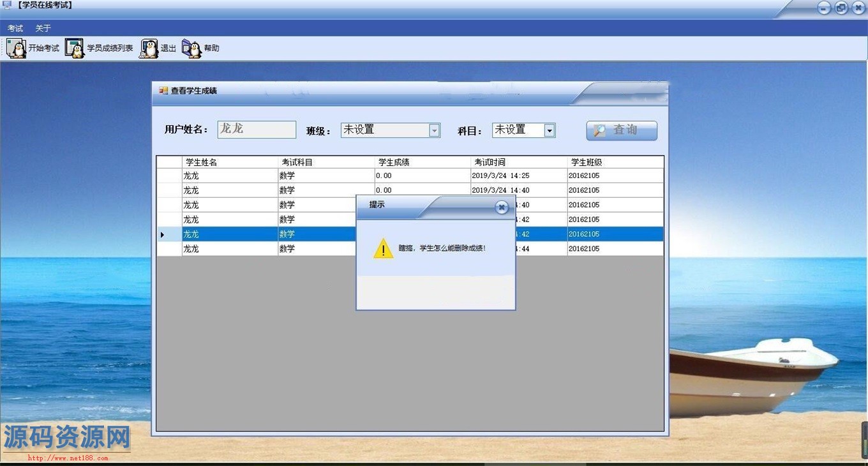Click the Start Exam (开始考试) penguin icon
868x466 pixels.
[17, 49]
